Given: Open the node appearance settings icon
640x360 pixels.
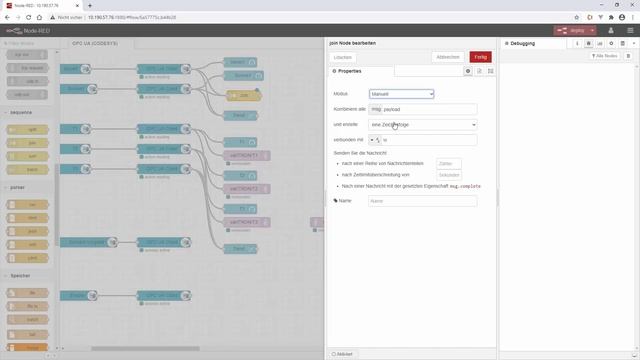Looking at the screenshot, I should tap(491, 71).
